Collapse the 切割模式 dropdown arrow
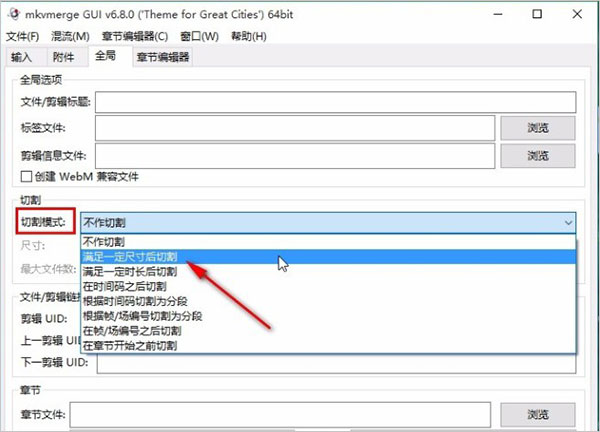Image resolution: width=600 pixels, height=432 pixels. (x=568, y=223)
